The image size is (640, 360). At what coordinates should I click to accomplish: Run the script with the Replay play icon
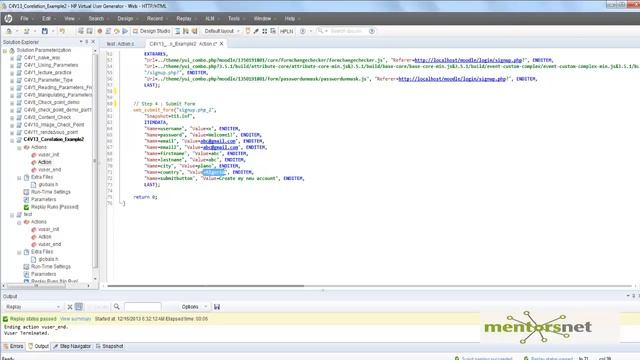pos(125,31)
